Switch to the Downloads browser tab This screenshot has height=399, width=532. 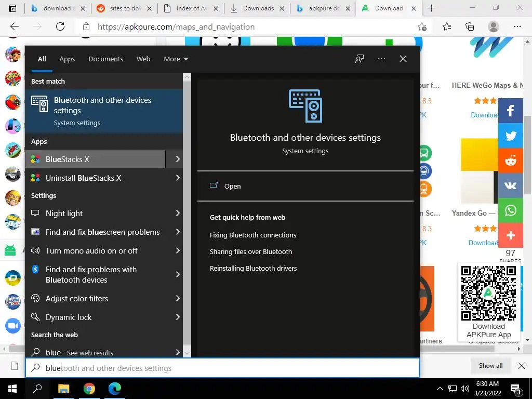point(258,8)
